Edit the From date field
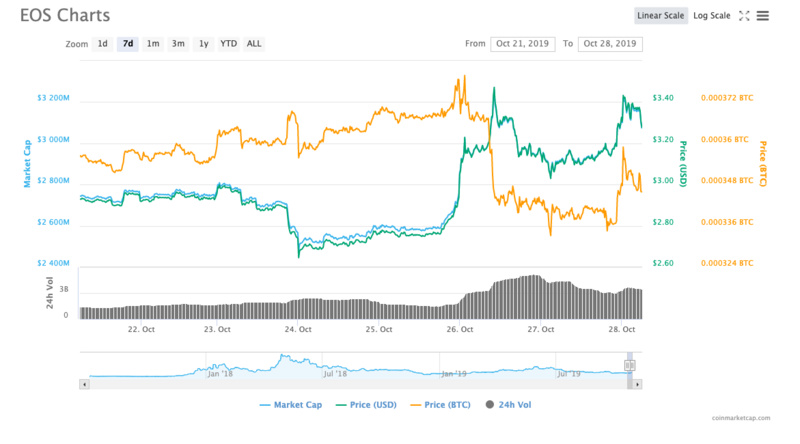The image size is (800, 444). (522, 44)
